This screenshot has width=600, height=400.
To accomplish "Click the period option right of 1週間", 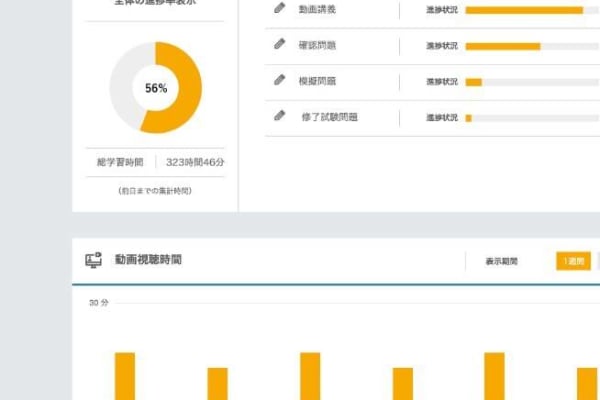I will click(597, 261).
